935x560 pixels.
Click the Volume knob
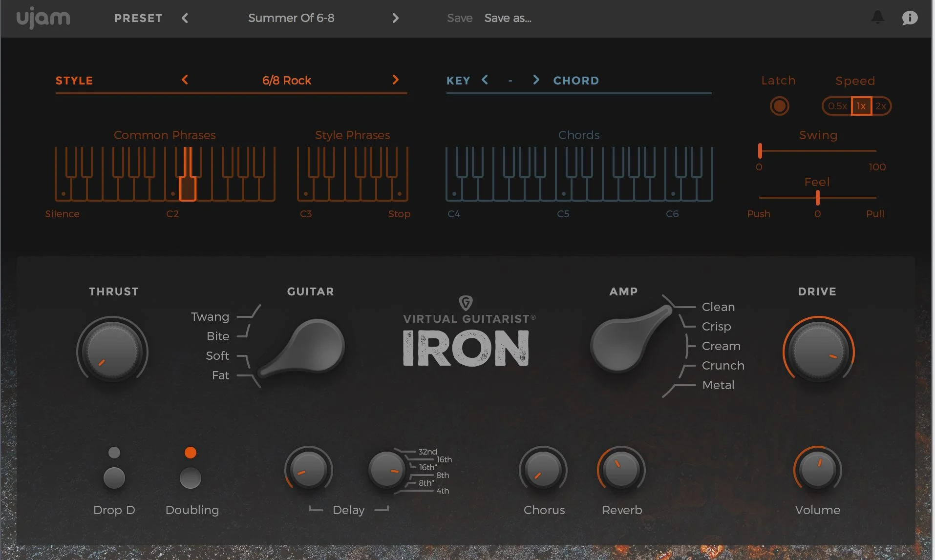click(x=817, y=470)
